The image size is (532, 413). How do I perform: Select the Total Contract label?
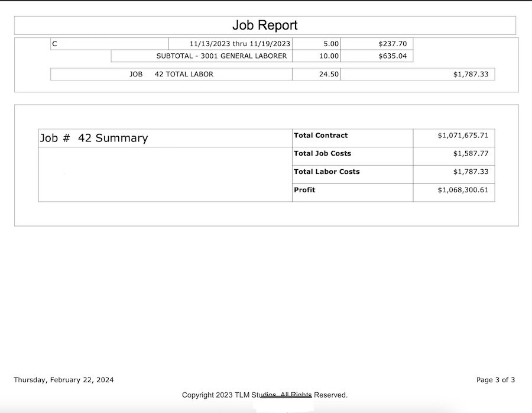pyautogui.click(x=321, y=135)
